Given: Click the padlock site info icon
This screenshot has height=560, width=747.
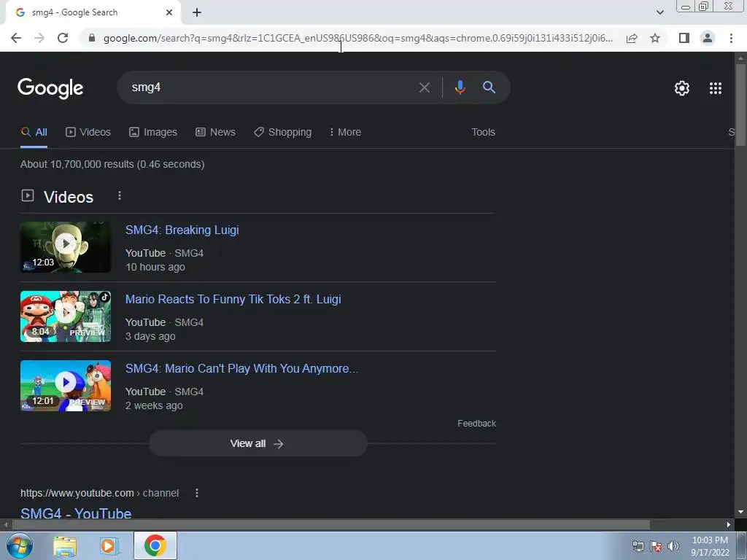Looking at the screenshot, I should click(92, 38).
